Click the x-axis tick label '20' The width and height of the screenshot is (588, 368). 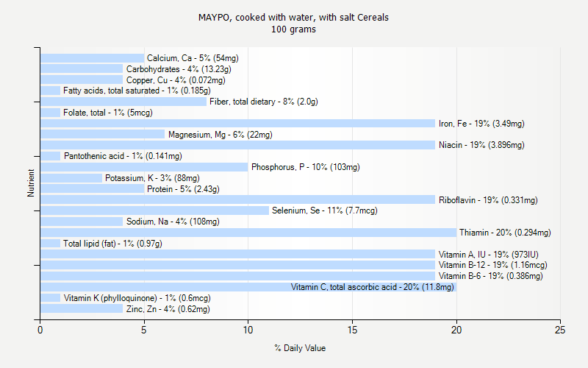point(456,330)
